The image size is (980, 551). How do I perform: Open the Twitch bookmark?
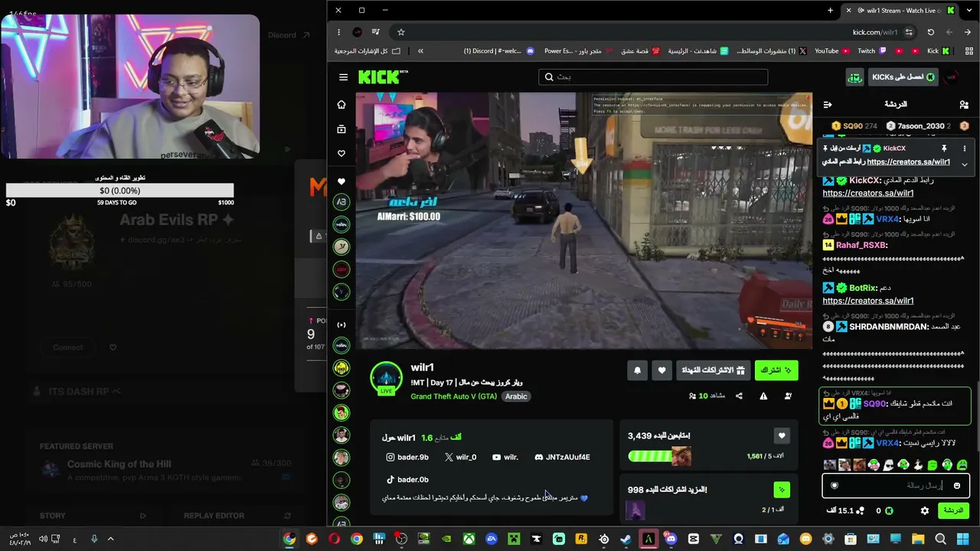coord(871,51)
